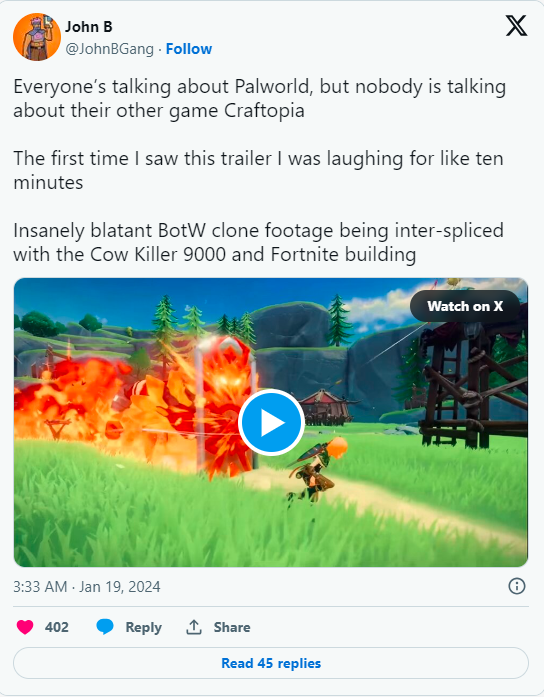Play the Craftopia trailer video
Viewport: 544px width, 697px height.
coord(271,422)
